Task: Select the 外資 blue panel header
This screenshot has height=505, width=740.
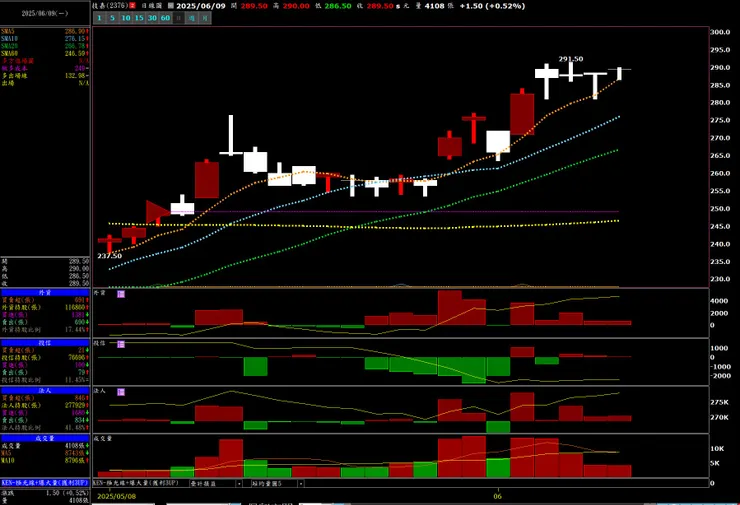Action: [x=45, y=293]
